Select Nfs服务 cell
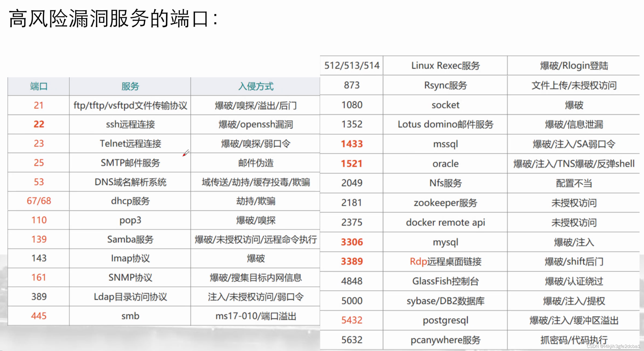This screenshot has height=351, width=644. click(445, 183)
